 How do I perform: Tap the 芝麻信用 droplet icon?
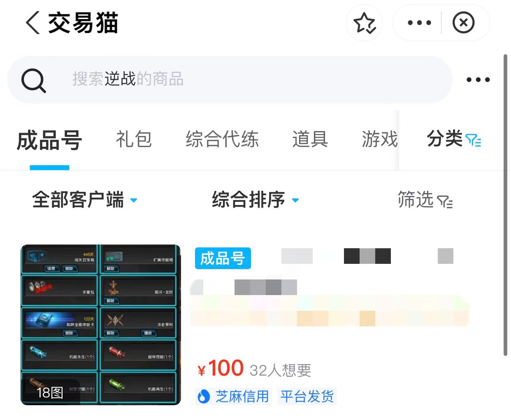tap(203, 397)
